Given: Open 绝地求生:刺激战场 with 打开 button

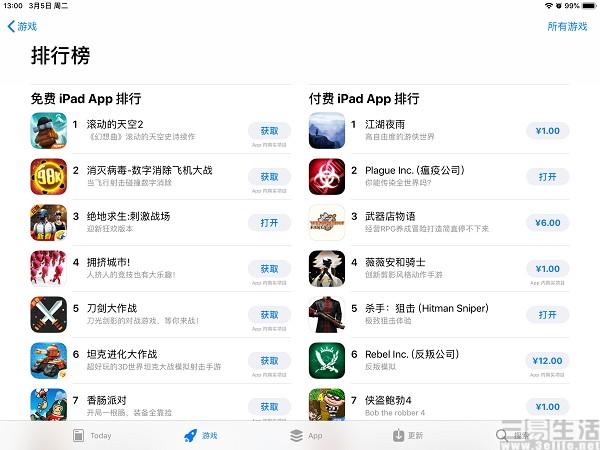Looking at the screenshot, I should (x=269, y=223).
